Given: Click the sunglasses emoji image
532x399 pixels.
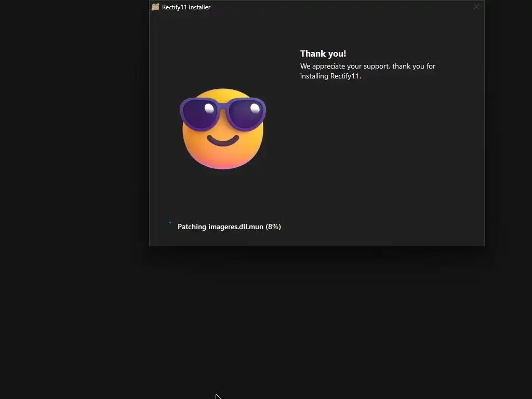Looking at the screenshot, I should (223, 129).
